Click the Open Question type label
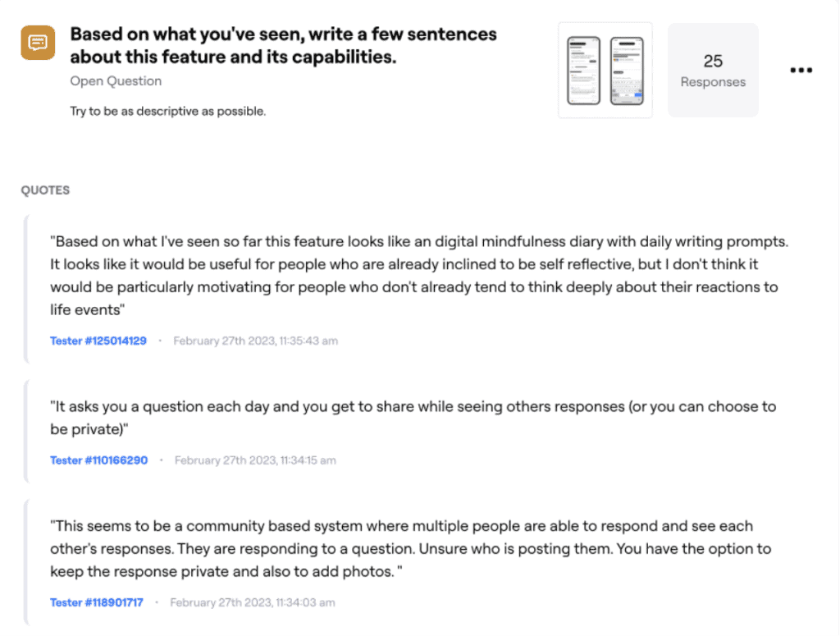The image size is (840, 636). [116, 80]
